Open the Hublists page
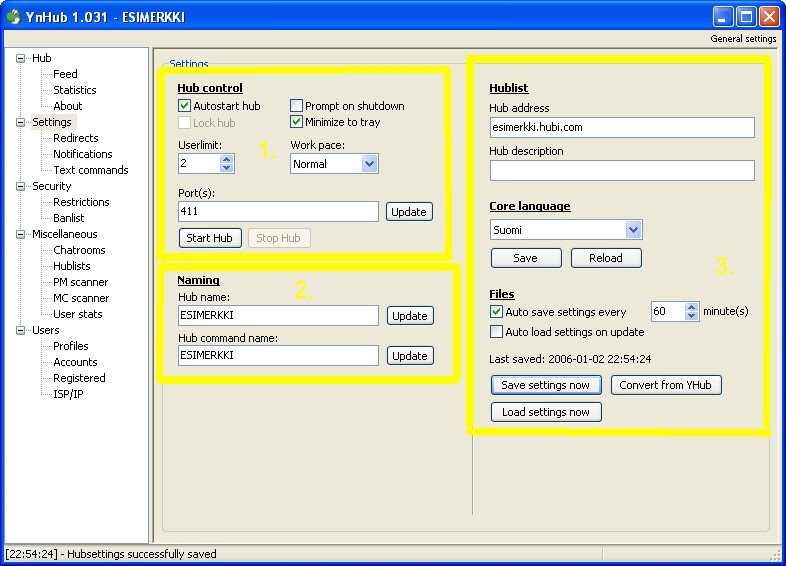The height and width of the screenshot is (566, 786). click(72, 266)
